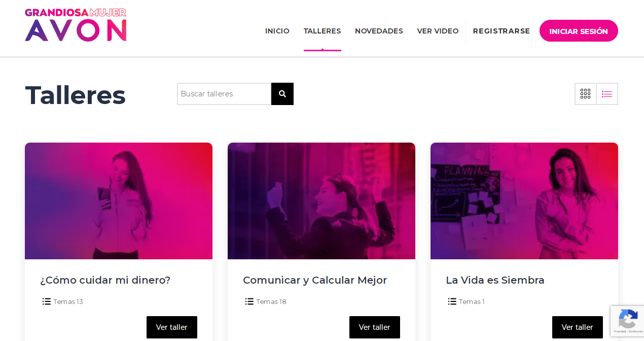Open the Registrarse link
The width and height of the screenshot is (644, 341).
click(502, 31)
